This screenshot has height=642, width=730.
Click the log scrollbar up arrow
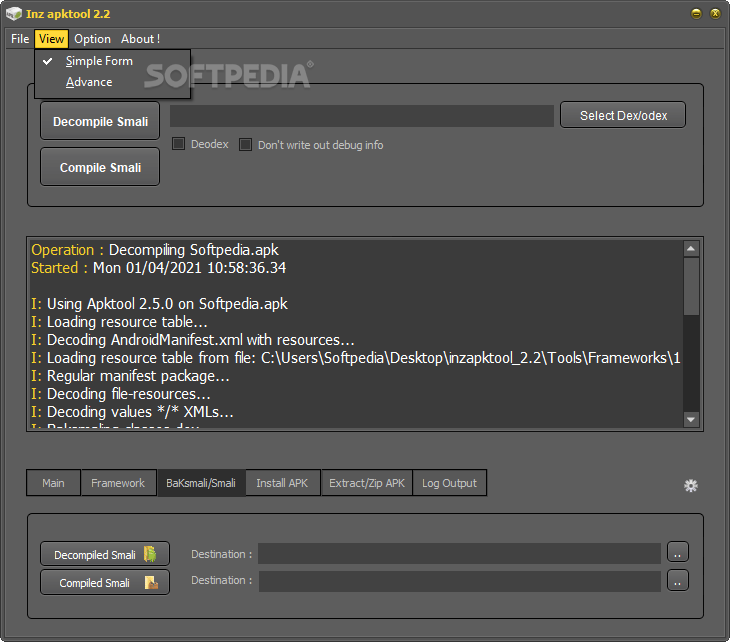(x=691, y=249)
